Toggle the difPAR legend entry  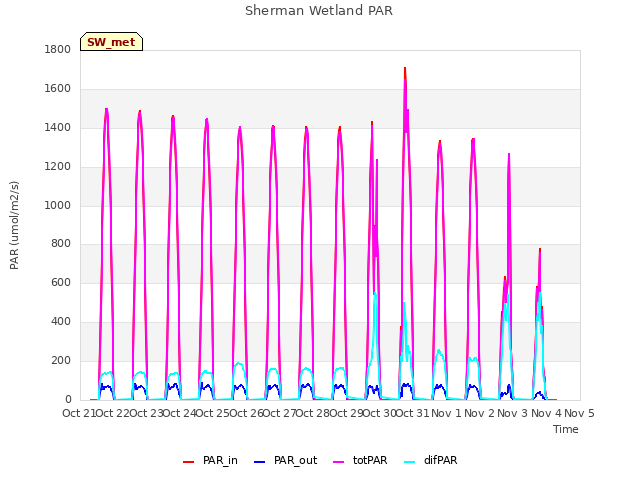pyautogui.click(x=431, y=460)
